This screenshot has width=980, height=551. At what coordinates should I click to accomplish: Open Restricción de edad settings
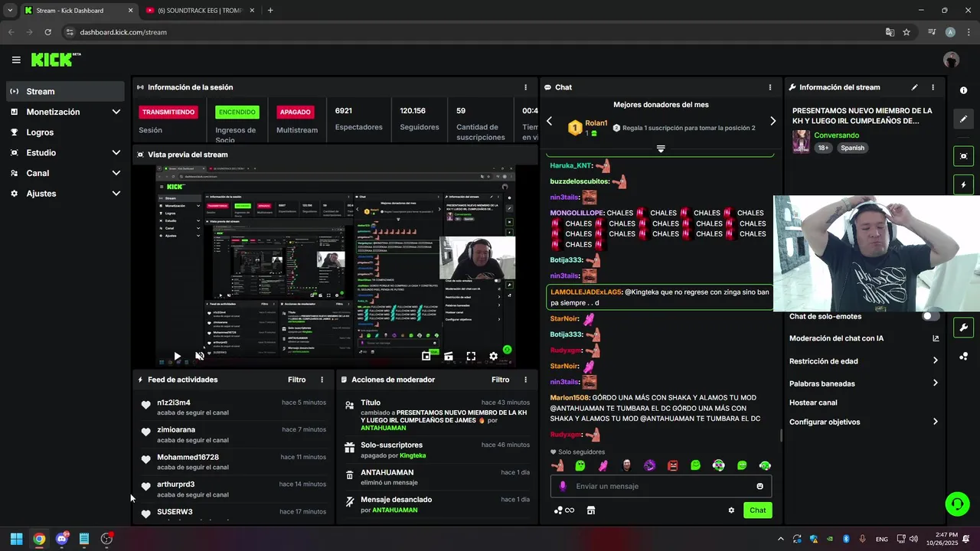click(x=864, y=361)
